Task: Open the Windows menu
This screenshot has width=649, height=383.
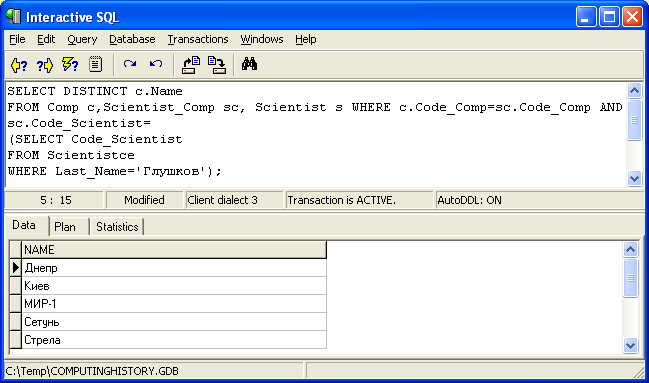Action: [262, 39]
